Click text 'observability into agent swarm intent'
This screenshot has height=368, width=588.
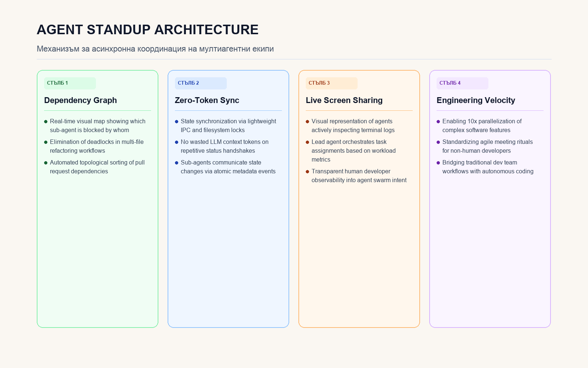pos(359,180)
